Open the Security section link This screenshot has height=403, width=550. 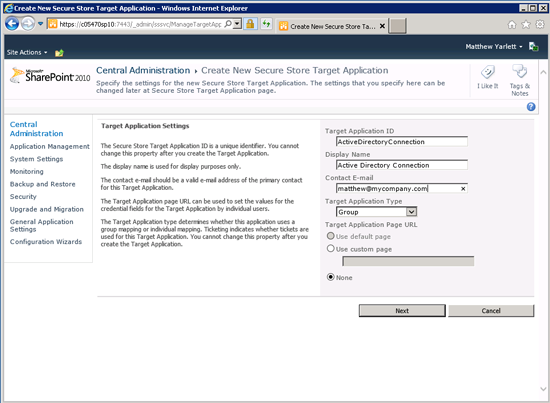[x=23, y=197]
